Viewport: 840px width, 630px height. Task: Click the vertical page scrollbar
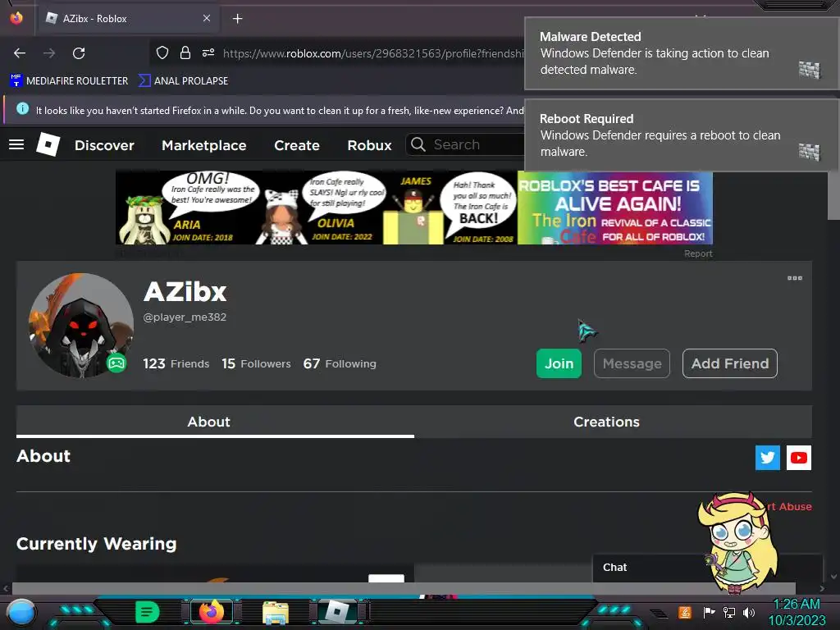[x=833, y=195]
